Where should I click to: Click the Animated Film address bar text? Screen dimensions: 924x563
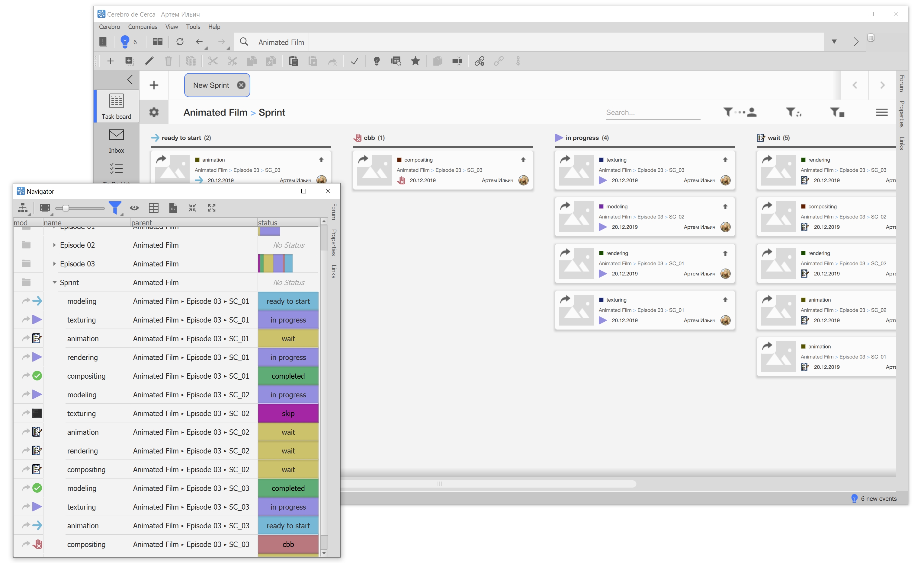281,42
